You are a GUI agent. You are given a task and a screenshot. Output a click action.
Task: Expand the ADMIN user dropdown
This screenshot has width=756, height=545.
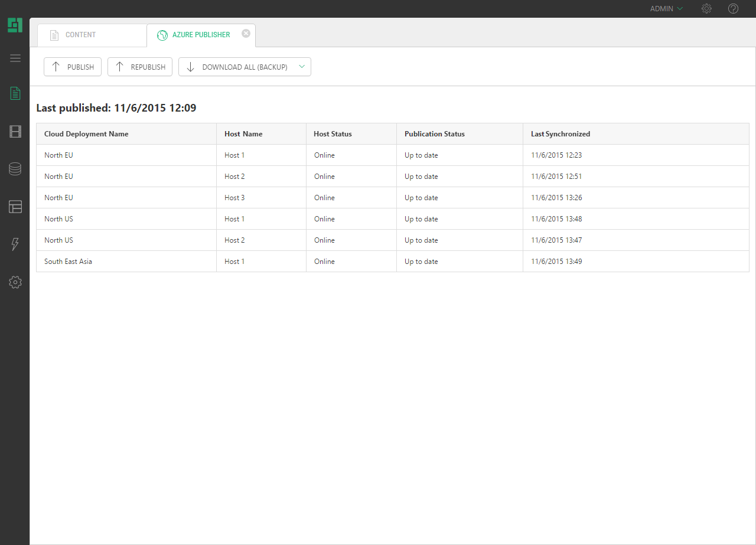[x=666, y=9]
